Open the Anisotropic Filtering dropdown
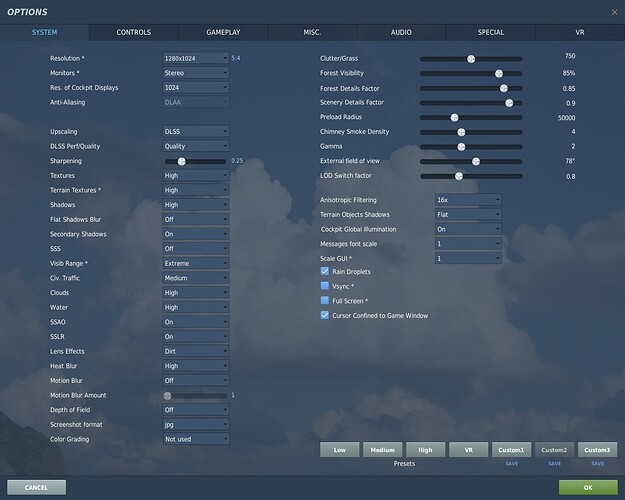The image size is (625, 500). [x=467, y=200]
